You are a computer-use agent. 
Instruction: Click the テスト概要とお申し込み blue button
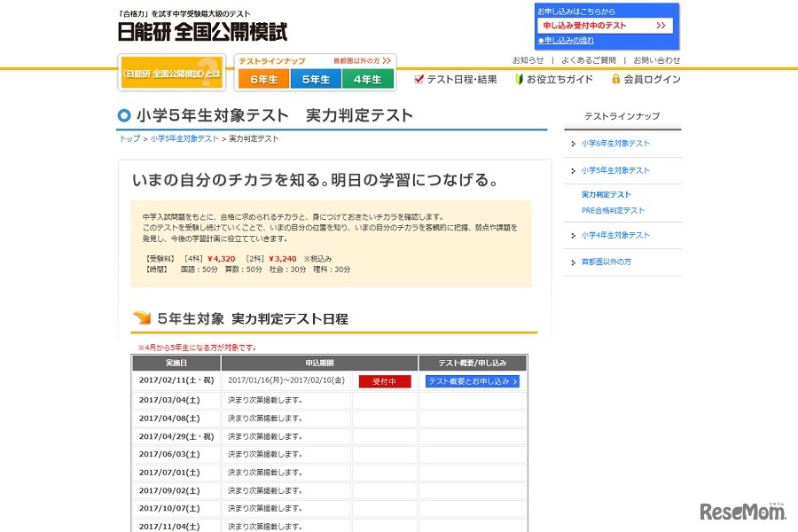click(471, 381)
